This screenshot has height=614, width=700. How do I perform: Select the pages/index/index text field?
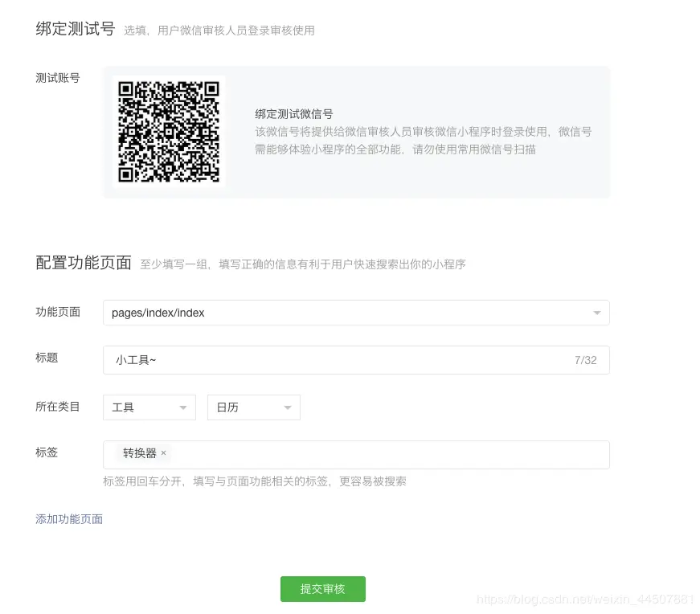click(x=241, y=313)
